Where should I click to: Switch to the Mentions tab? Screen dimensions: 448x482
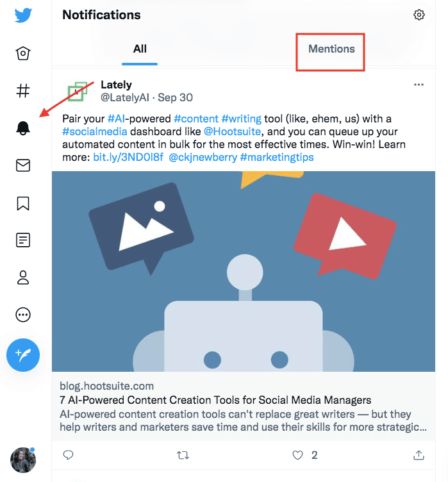331,49
